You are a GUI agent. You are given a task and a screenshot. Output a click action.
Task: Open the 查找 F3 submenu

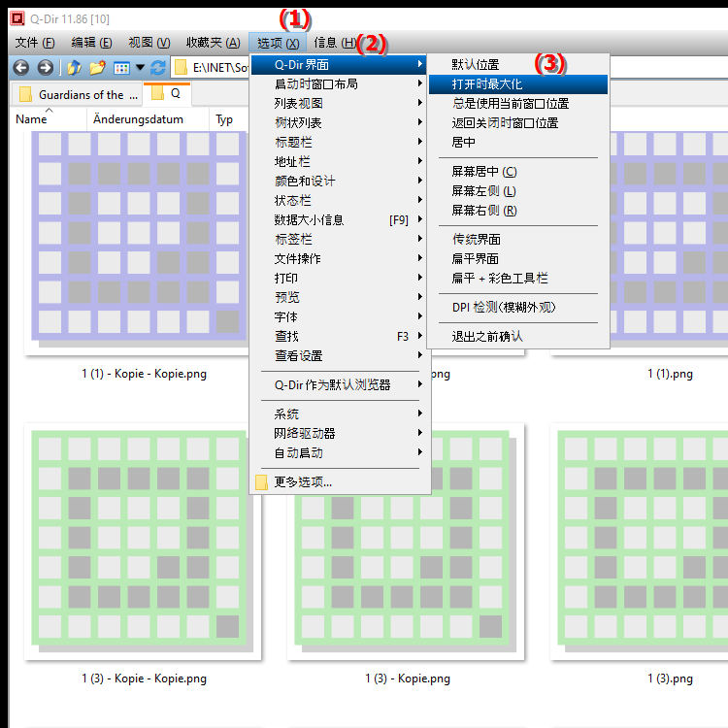point(340,336)
